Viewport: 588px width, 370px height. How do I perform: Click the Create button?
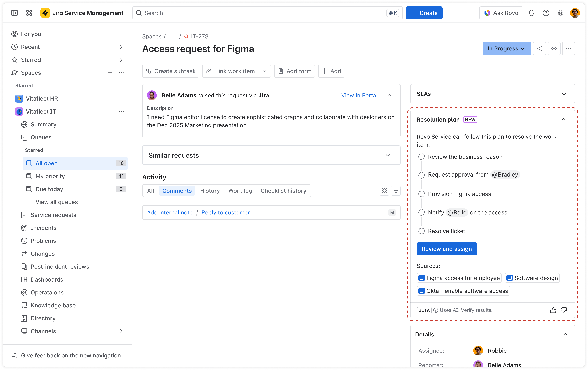424,13
